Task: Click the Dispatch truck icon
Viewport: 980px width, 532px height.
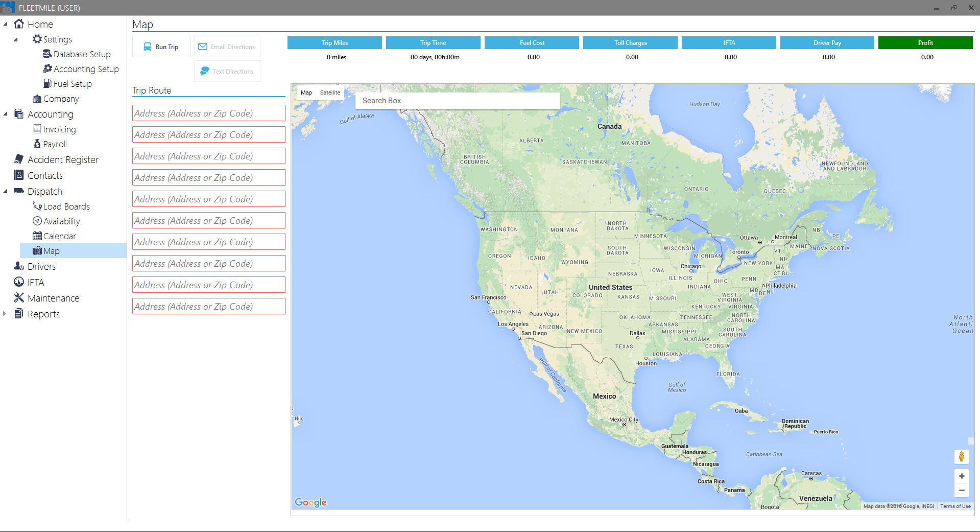Action: 19,191
